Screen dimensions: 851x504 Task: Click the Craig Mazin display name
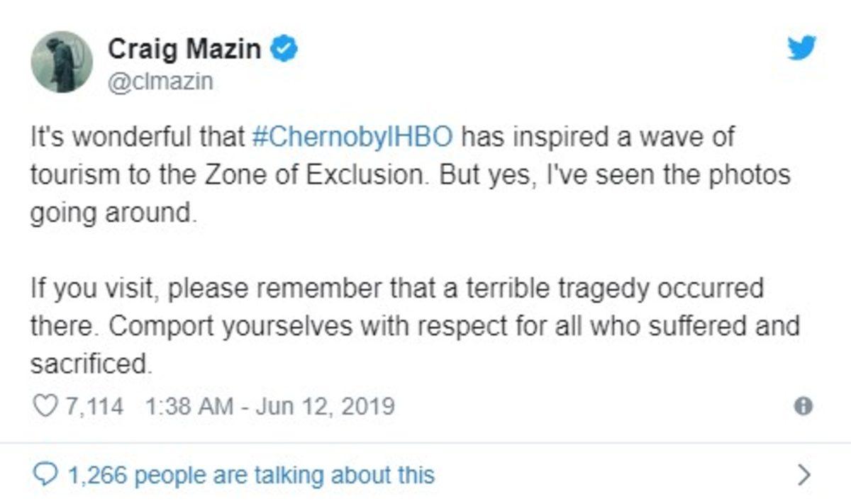[186, 50]
